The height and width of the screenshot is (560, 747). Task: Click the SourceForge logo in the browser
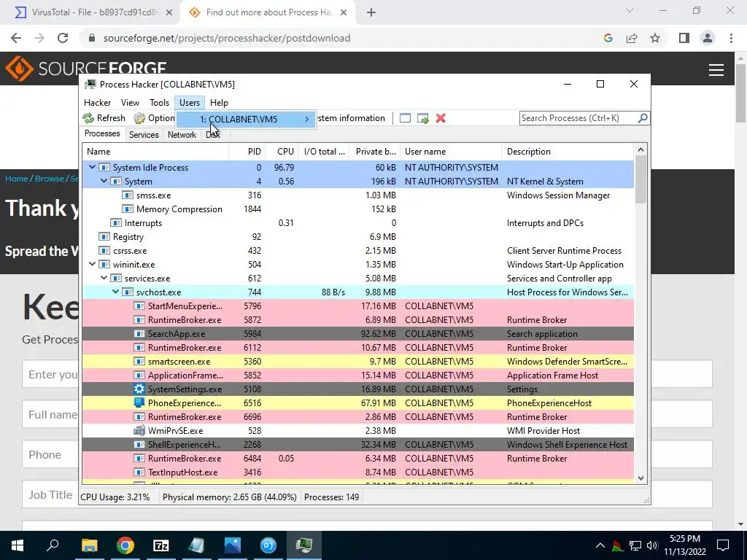[x=86, y=69]
